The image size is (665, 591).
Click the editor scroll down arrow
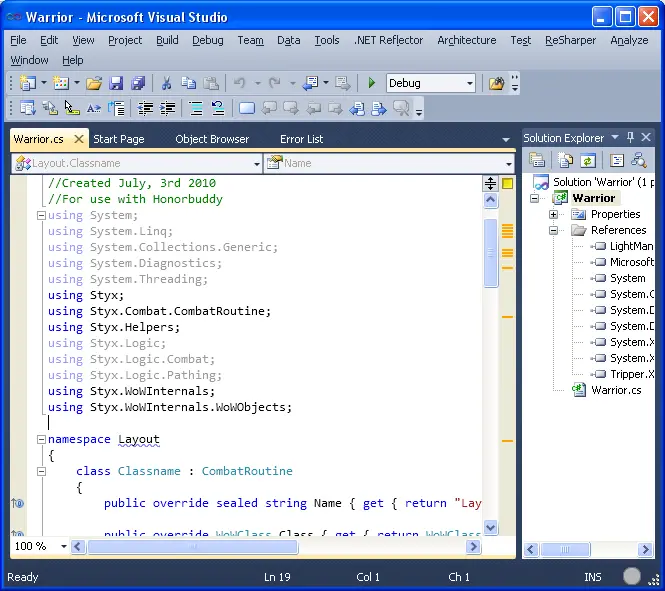tap(491, 528)
